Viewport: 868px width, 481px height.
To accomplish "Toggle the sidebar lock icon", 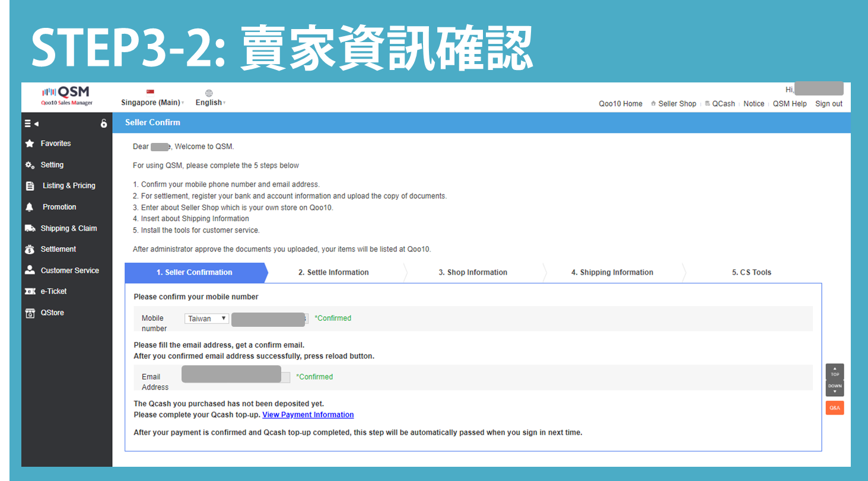I will click(104, 123).
